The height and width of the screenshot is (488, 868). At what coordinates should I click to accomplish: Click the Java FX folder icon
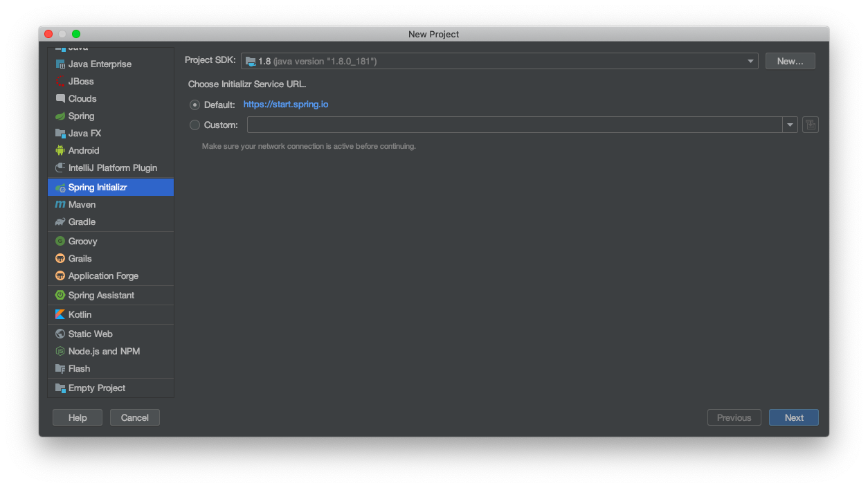click(60, 134)
